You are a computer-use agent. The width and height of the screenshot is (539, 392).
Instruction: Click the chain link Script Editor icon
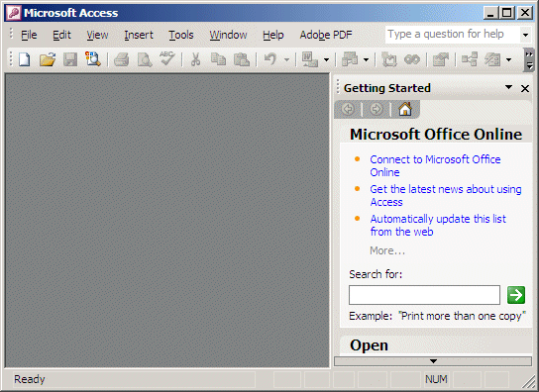point(412,59)
